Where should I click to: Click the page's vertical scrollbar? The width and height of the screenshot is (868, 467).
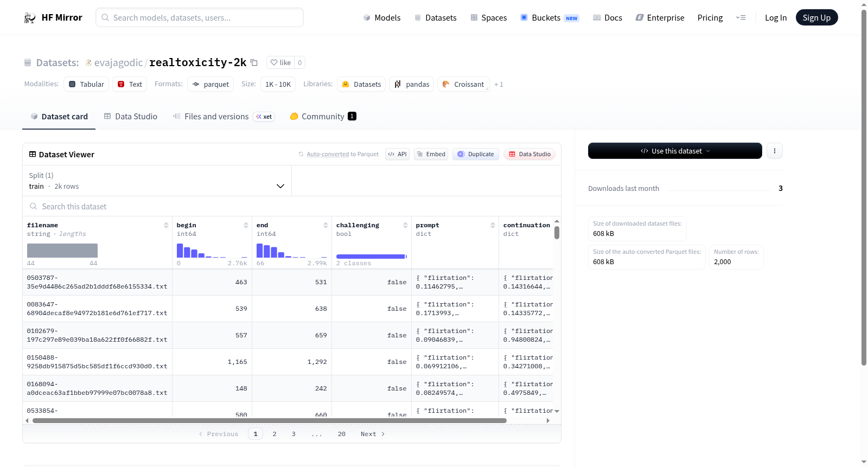click(864, 188)
